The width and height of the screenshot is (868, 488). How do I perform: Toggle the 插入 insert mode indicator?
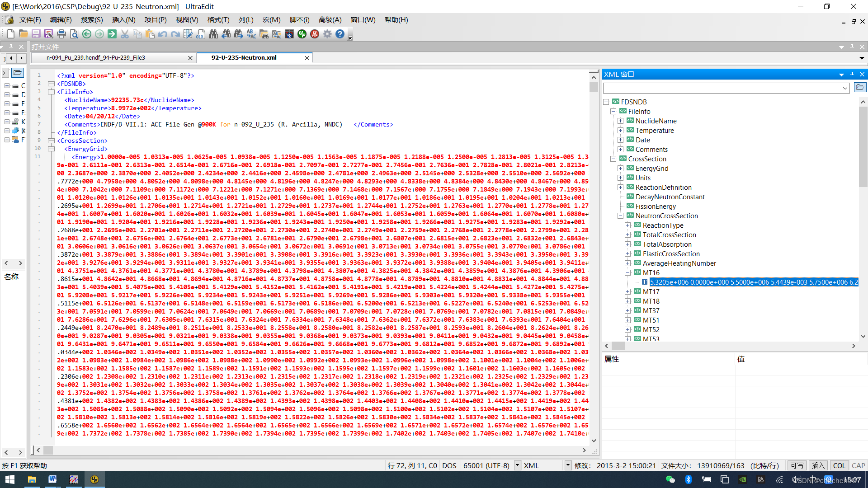point(818,465)
